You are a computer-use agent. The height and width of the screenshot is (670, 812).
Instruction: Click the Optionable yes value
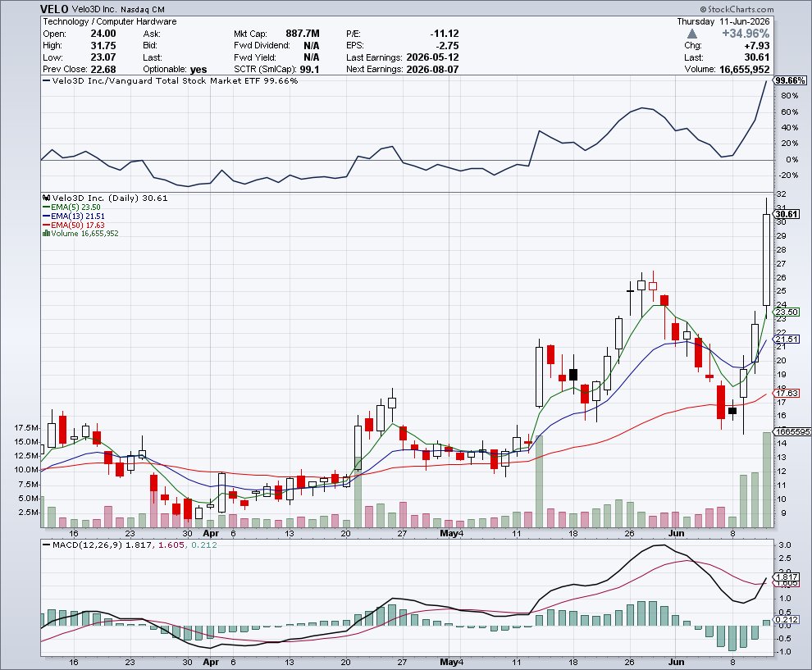[198, 70]
